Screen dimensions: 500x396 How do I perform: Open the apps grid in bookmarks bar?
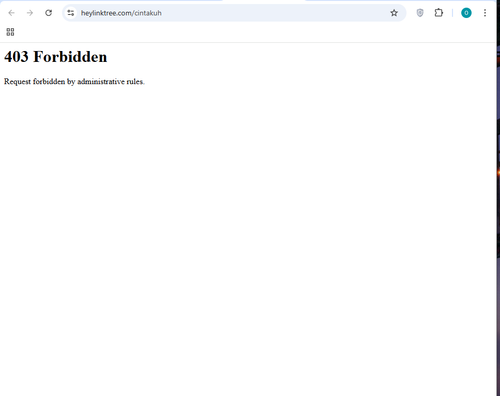(x=10, y=32)
